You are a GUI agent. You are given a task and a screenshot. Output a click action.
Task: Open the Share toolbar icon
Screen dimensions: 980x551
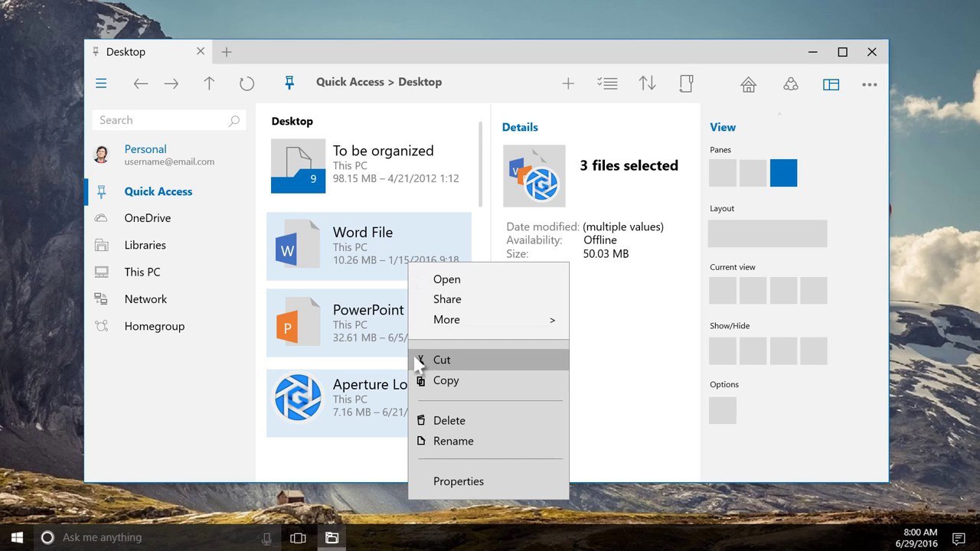791,84
